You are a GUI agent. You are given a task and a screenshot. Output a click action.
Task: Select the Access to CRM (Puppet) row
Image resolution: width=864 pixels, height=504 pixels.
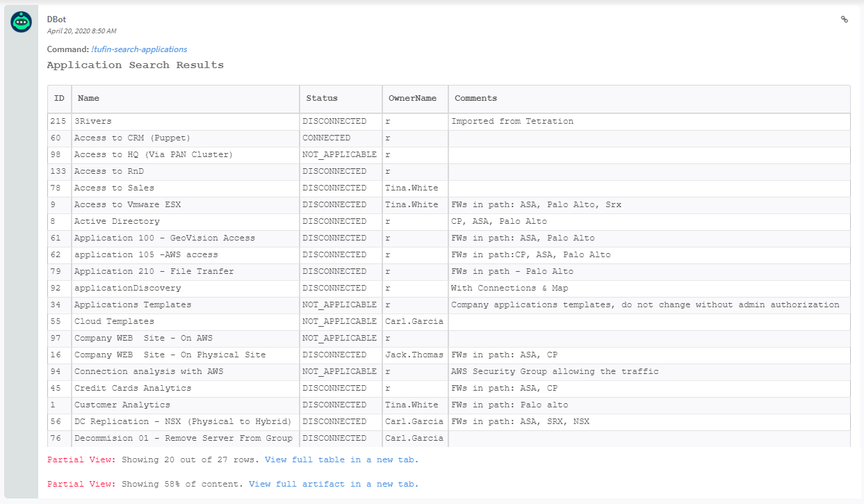pos(132,138)
